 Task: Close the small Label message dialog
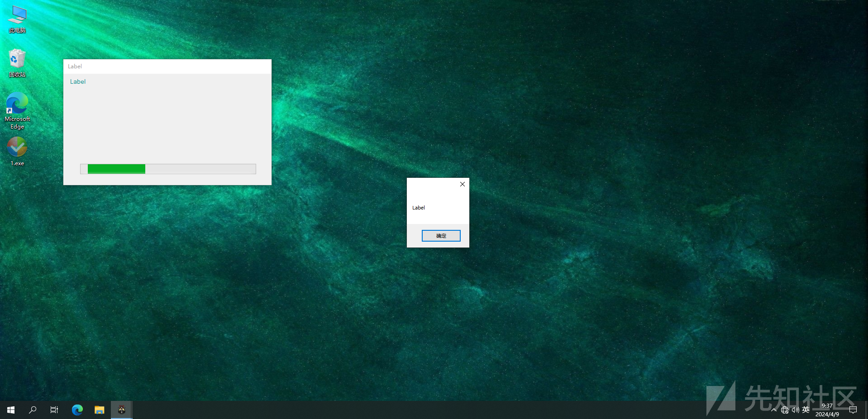(462, 184)
